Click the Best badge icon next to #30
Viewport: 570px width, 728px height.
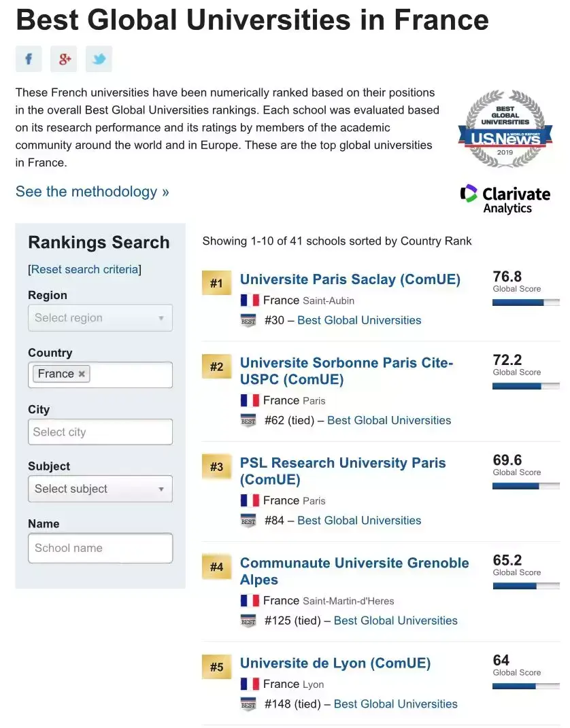[x=248, y=320]
